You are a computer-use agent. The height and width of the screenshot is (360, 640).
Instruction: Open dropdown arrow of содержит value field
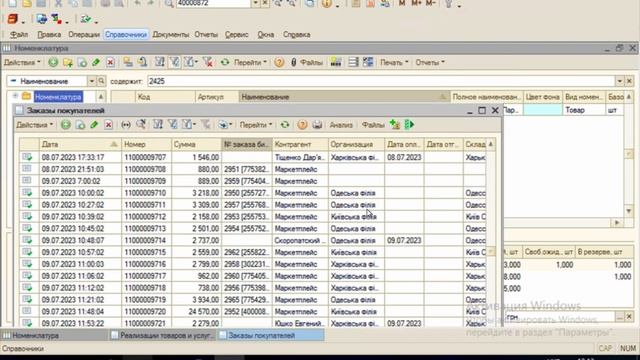620,81
